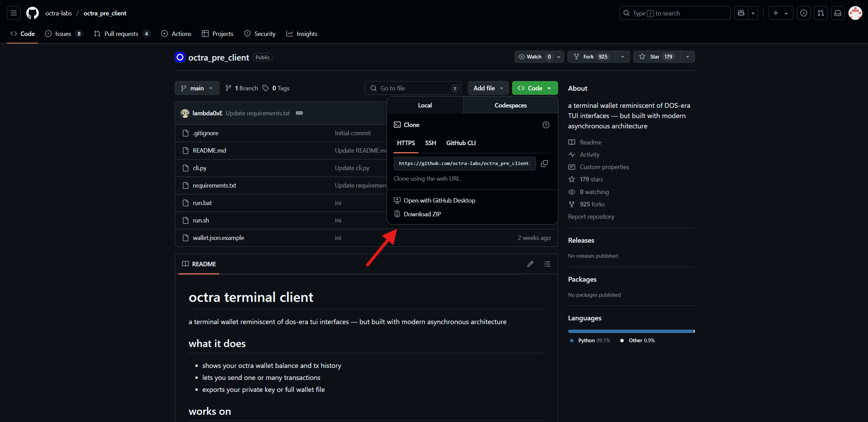
Task: Focus the Go to file input
Action: [x=413, y=88]
